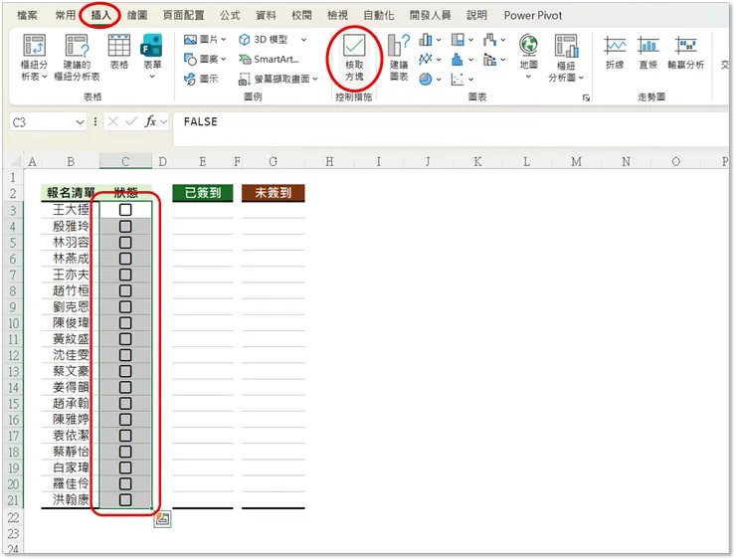
Task: Open the Charts group dialog launcher
Action: click(586, 97)
